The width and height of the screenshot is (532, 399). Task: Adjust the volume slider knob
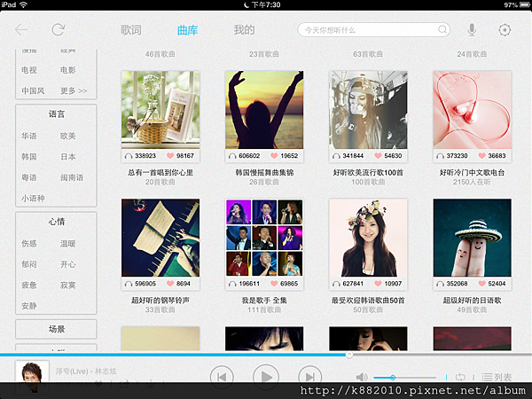[x=393, y=378]
